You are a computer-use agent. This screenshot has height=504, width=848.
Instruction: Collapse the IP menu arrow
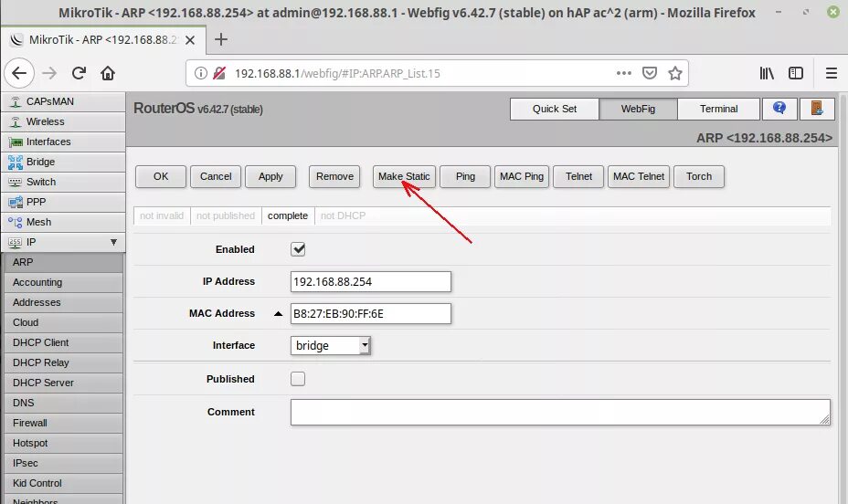[113, 242]
